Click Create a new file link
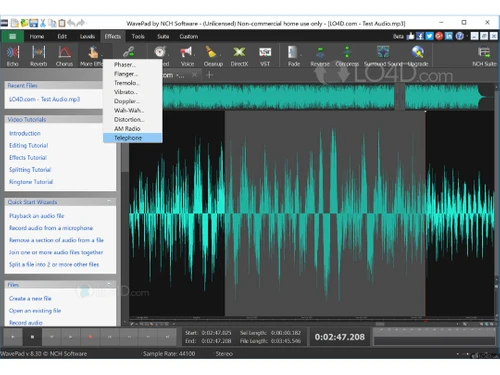The image size is (500, 375). click(30, 299)
